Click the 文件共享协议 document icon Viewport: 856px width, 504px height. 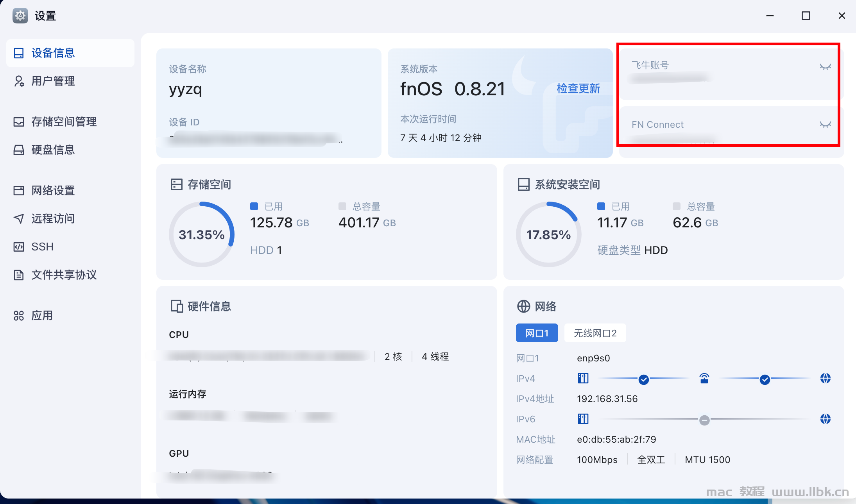pyautogui.click(x=19, y=275)
